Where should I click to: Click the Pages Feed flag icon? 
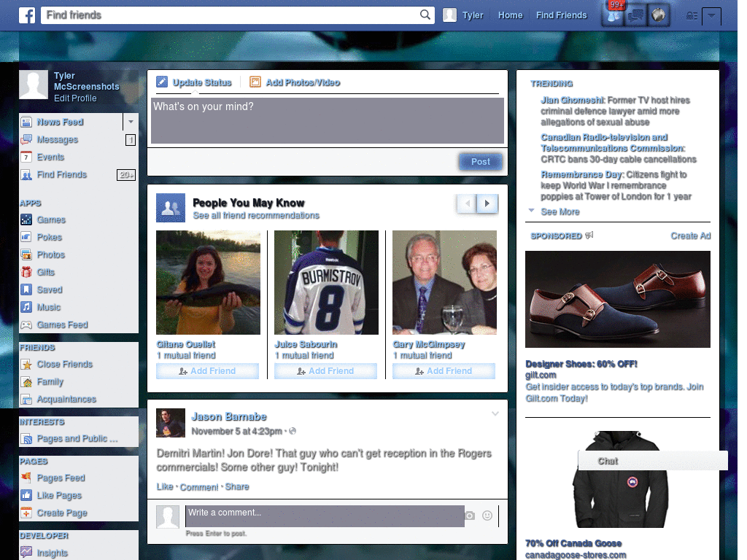pyautogui.click(x=27, y=478)
